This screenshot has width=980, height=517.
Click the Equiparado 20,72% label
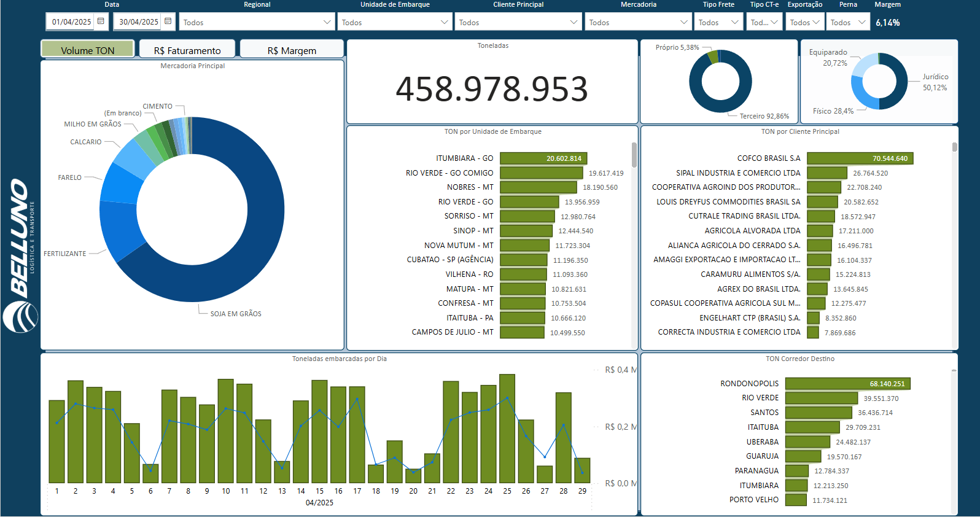(828, 58)
